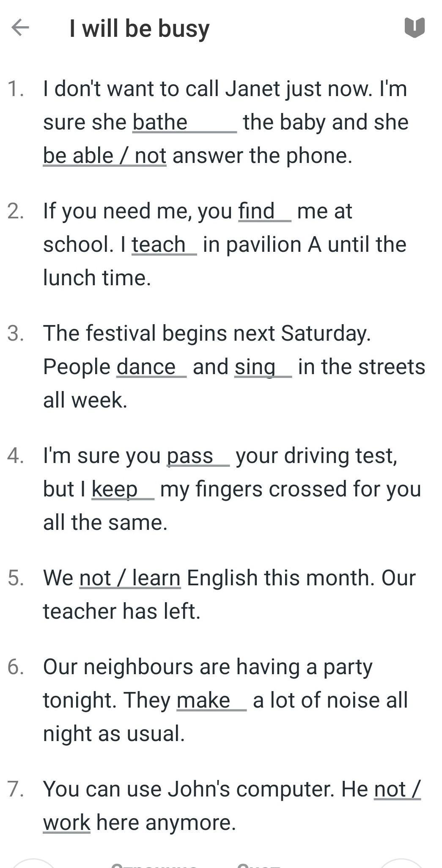This screenshot has width=442, height=868.
Task: Tap the 'make' blank in sentence 6
Action: click(x=211, y=700)
